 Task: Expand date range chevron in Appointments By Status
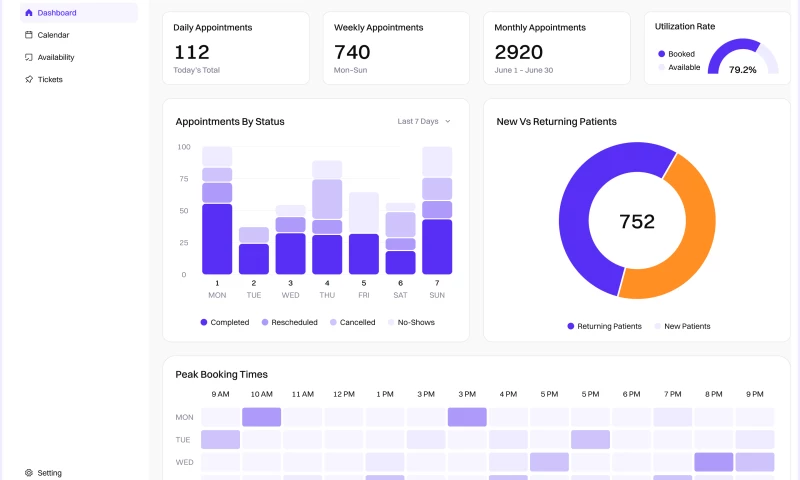[447, 121]
